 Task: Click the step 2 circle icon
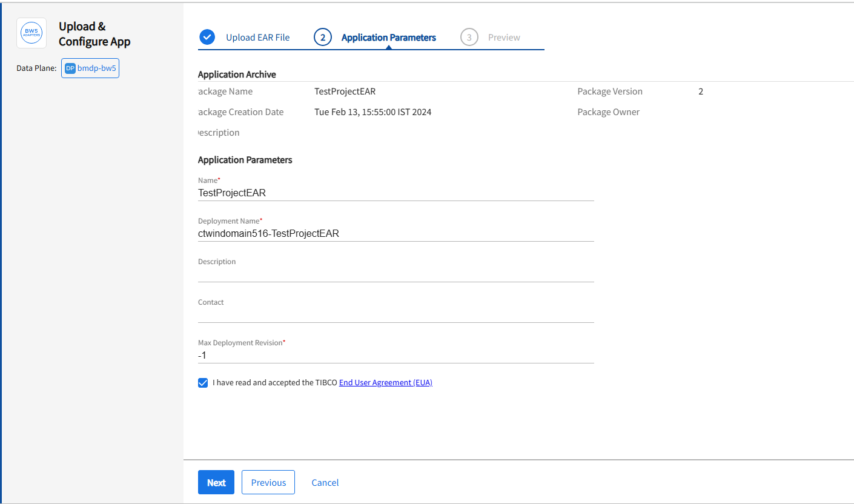tap(323, 38)
